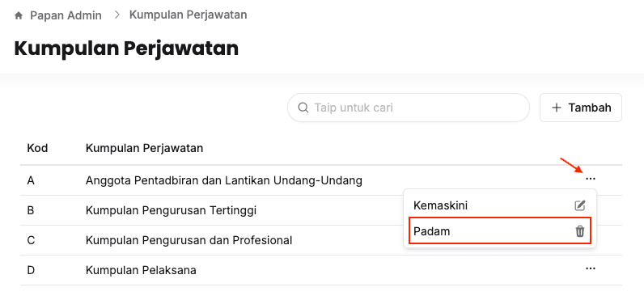Choose Kemaskini from the context menu
The height and width of the screenshot is (300, 644).
499,205
